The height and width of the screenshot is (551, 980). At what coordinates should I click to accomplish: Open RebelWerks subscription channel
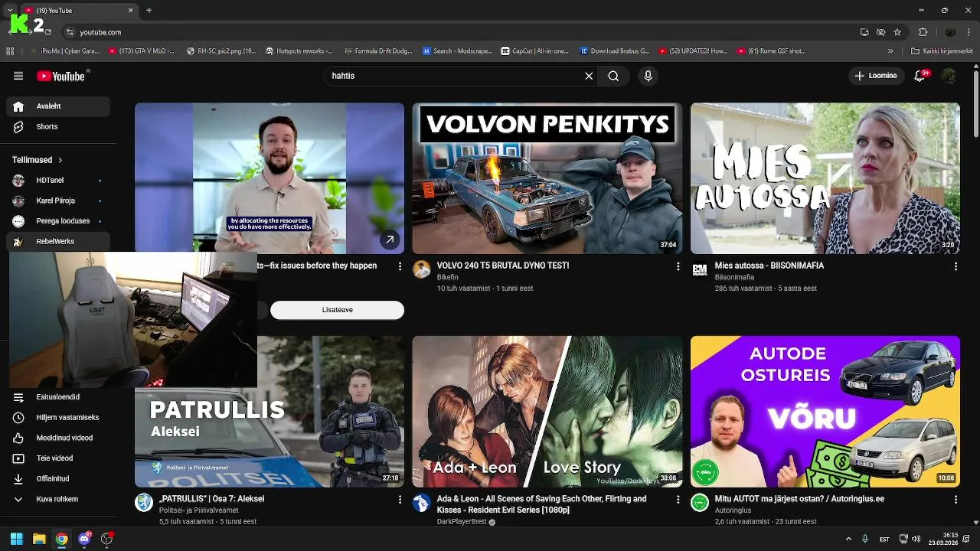(58, 242)
